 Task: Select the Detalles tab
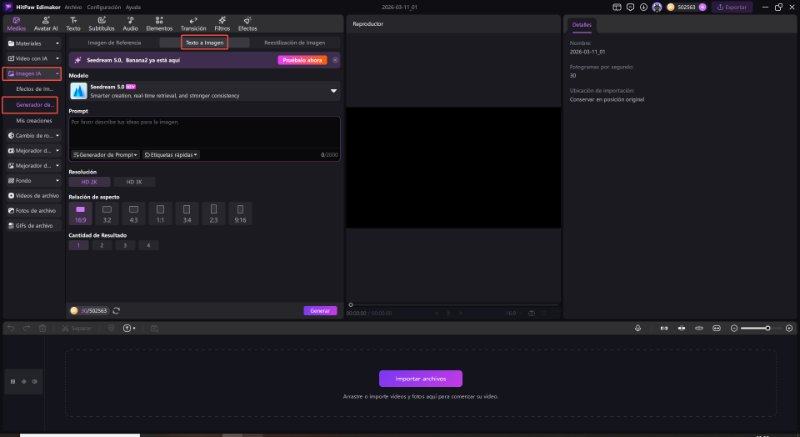point(582,24)
